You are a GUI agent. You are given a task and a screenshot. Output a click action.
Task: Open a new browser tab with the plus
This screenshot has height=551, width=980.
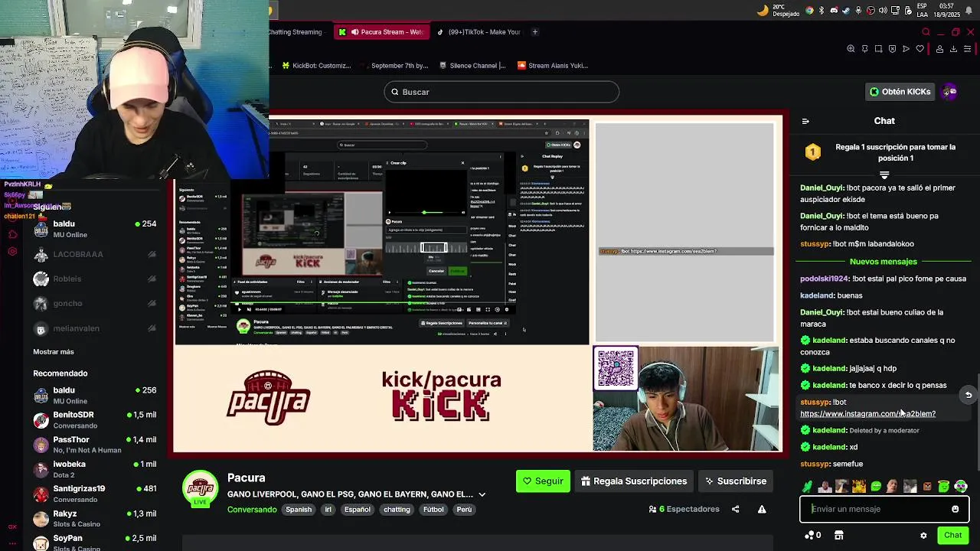535,32
